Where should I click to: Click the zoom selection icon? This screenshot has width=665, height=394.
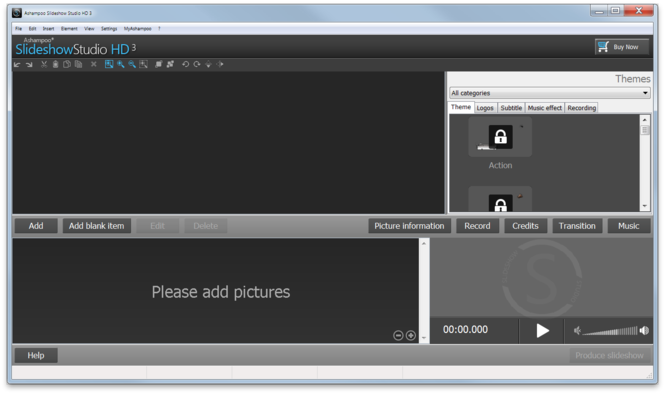(144, 64)
